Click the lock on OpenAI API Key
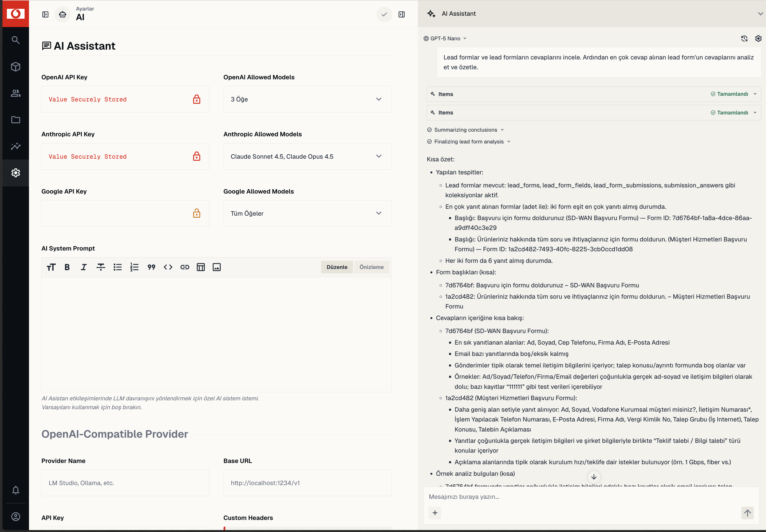Image resolution: width=766 pixels, height=532 pixels. (197, 99)
